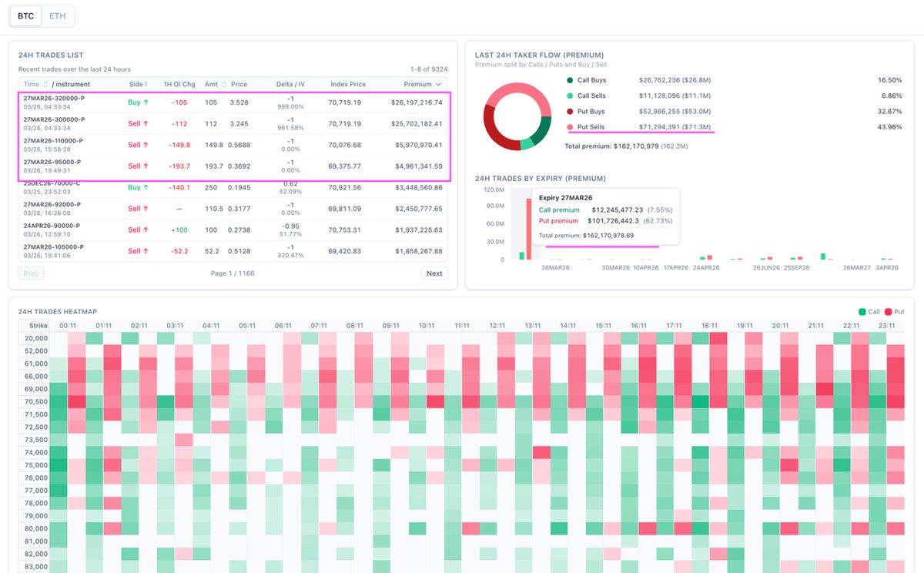This screenshot has height=573, width=924.
Task: Click the -193.7 OI change value
Action: tap(179, 166)
